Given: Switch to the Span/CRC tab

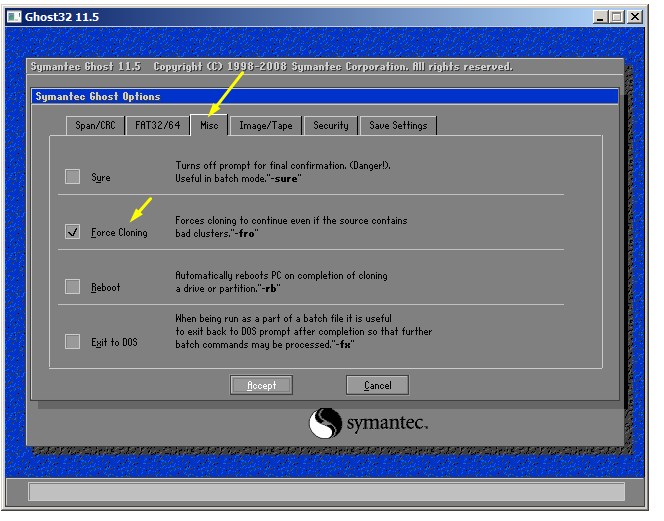Looking at the screenshot, I should [x=95, y=125].
